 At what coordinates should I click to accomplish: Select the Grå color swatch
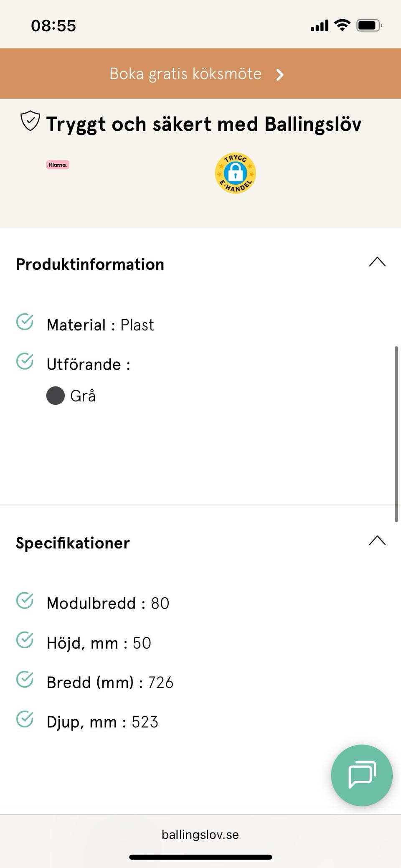(56, 396)
